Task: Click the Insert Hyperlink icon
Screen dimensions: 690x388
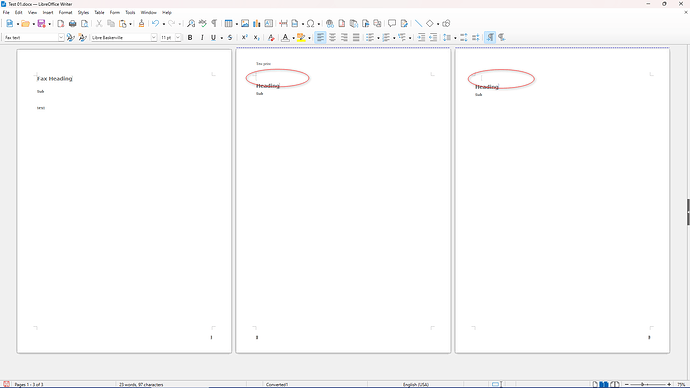Action: point(330,24)
